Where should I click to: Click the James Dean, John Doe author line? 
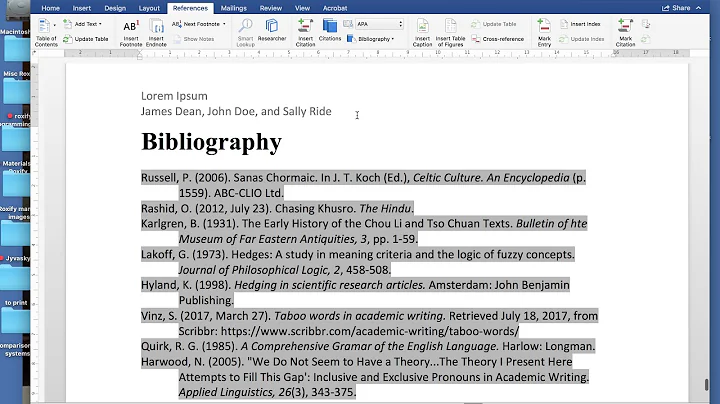236,112
